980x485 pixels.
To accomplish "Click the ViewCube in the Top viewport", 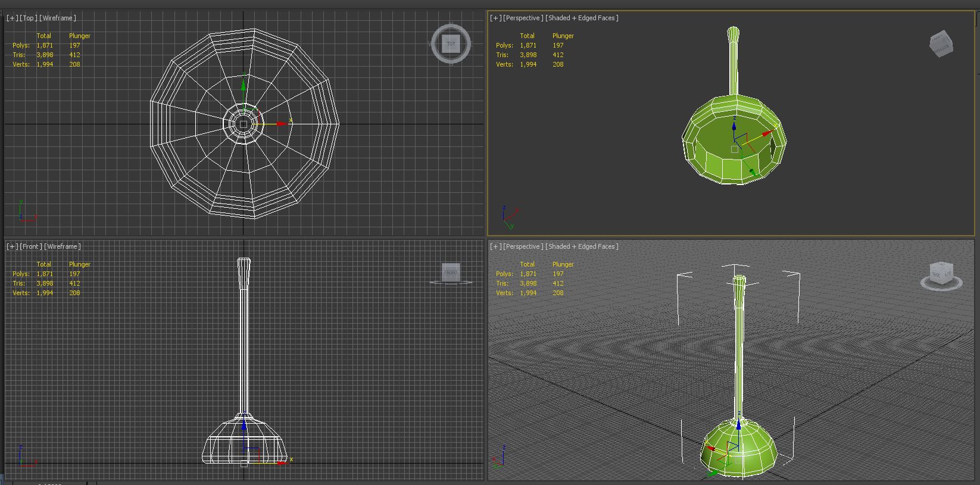I will [x=451, y=43].
